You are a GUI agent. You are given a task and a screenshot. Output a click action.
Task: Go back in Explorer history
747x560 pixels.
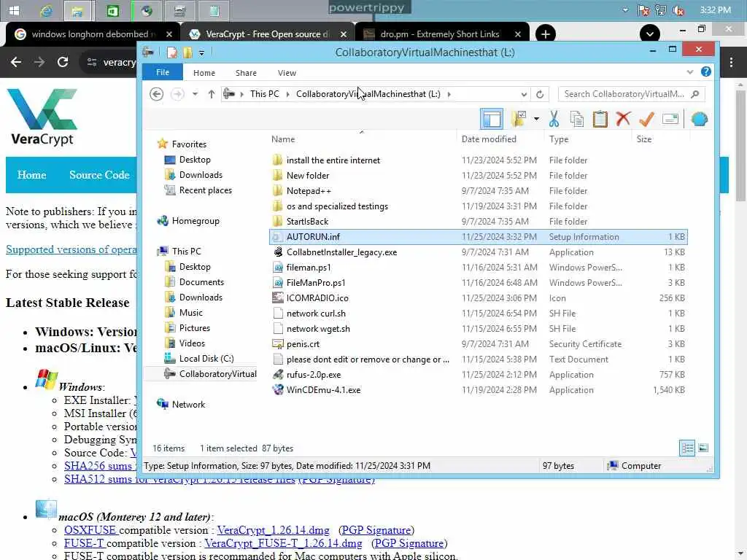[x=156, y=94]
